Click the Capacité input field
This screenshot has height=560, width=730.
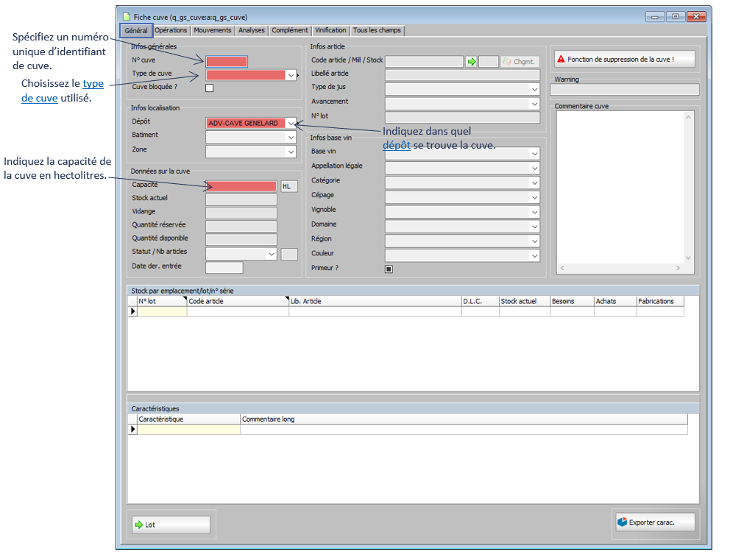pos(241,186)
